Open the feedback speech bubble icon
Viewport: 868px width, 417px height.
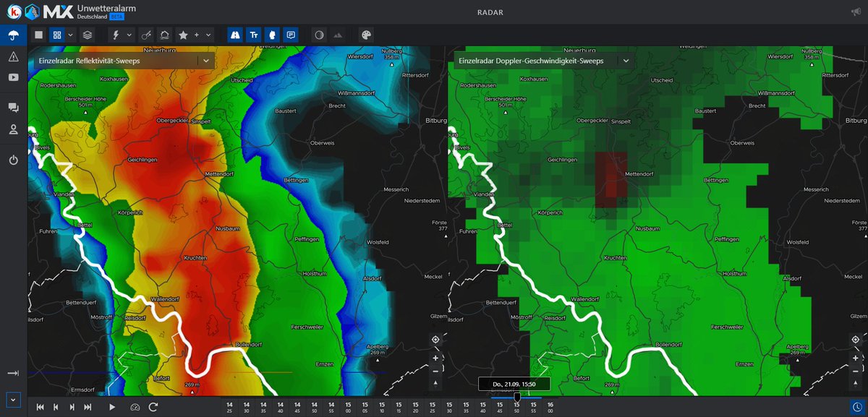point(290,35)
